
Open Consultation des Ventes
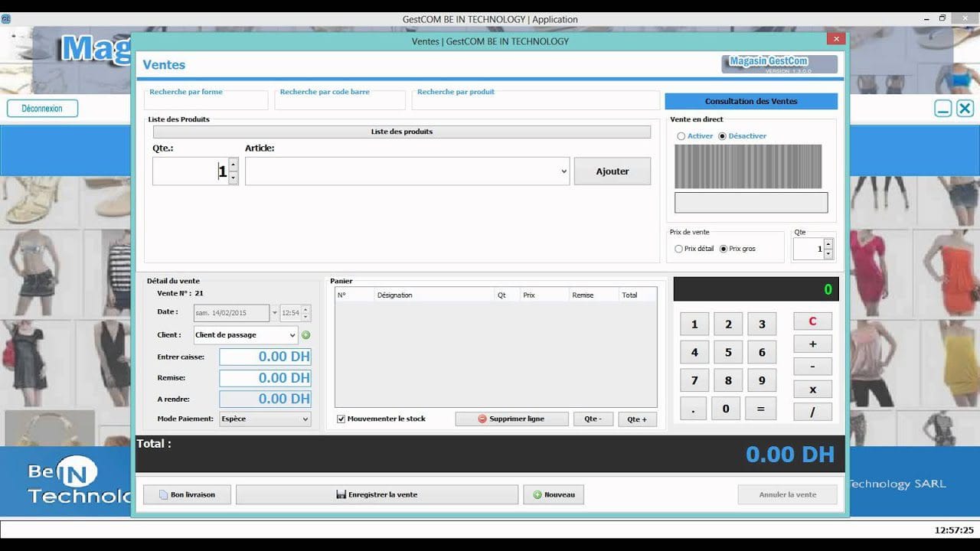tap(751, 101)
